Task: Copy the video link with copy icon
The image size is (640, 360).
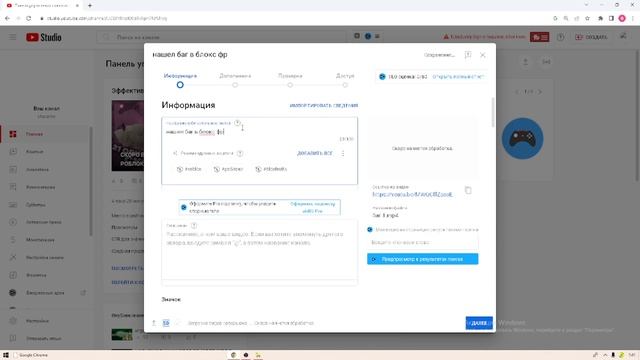Action: (x=468, y=190)
